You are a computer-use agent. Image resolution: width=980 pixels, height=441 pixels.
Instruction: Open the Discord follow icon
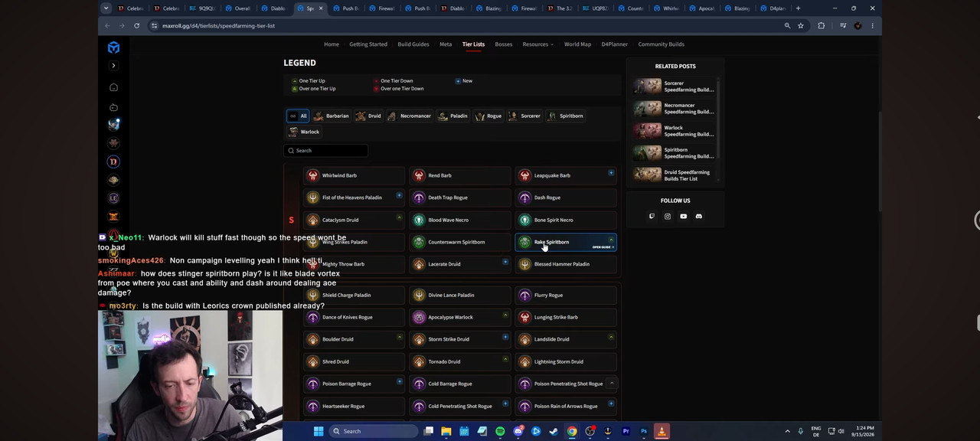point(698,217)
